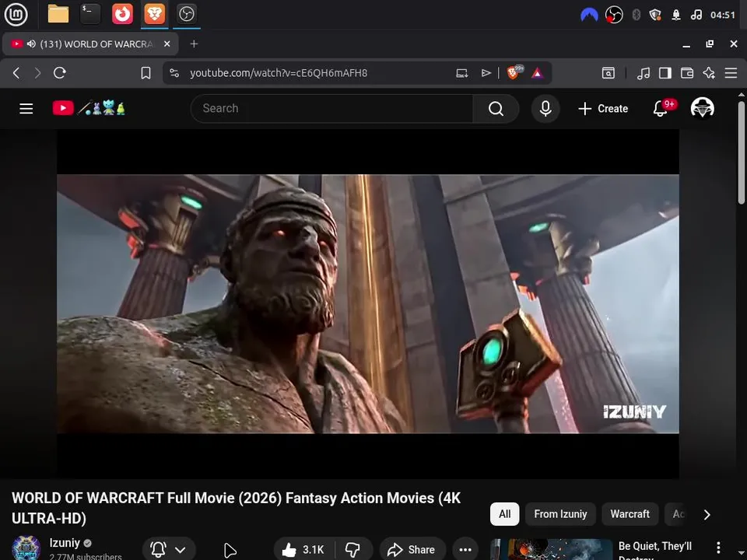Open the OBS Studio panel launcher
This screenshot has width=747, height=560.
186,14
